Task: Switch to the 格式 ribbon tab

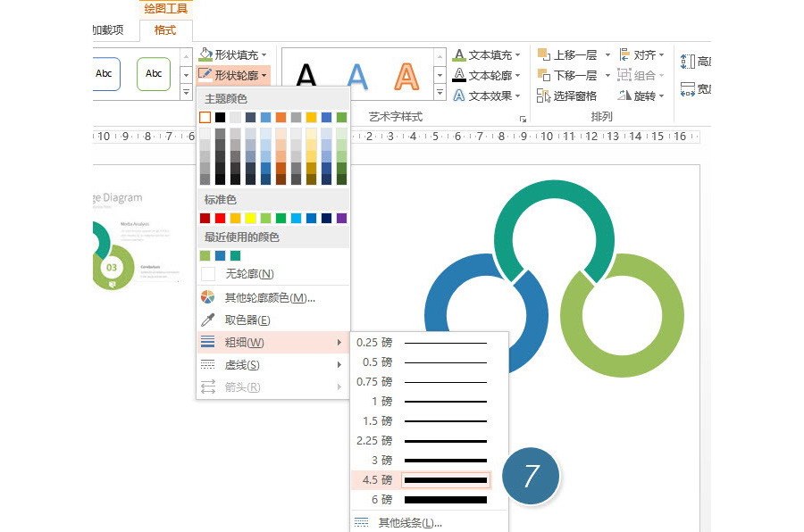Action: click(x=166, y=29)
